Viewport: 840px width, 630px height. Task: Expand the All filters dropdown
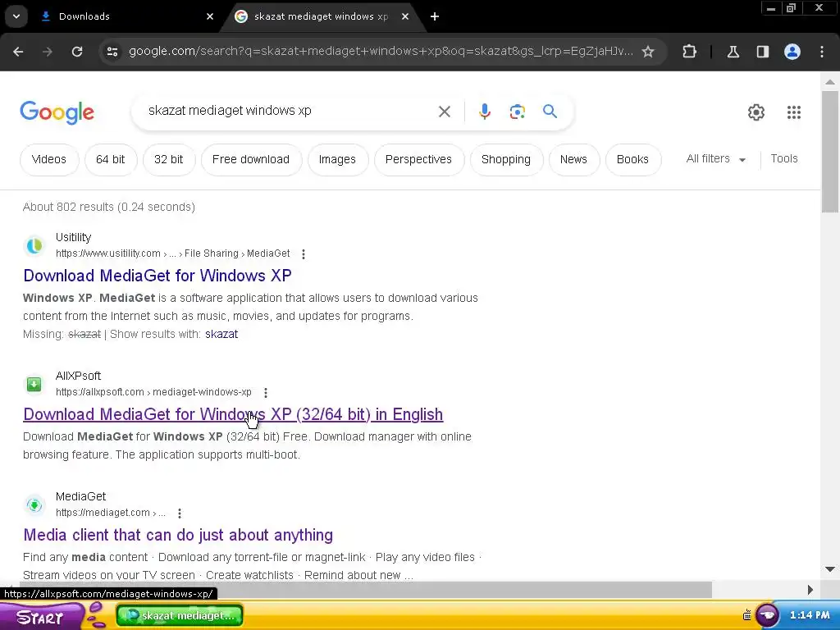pyautogui.click(x=716, y=159)
